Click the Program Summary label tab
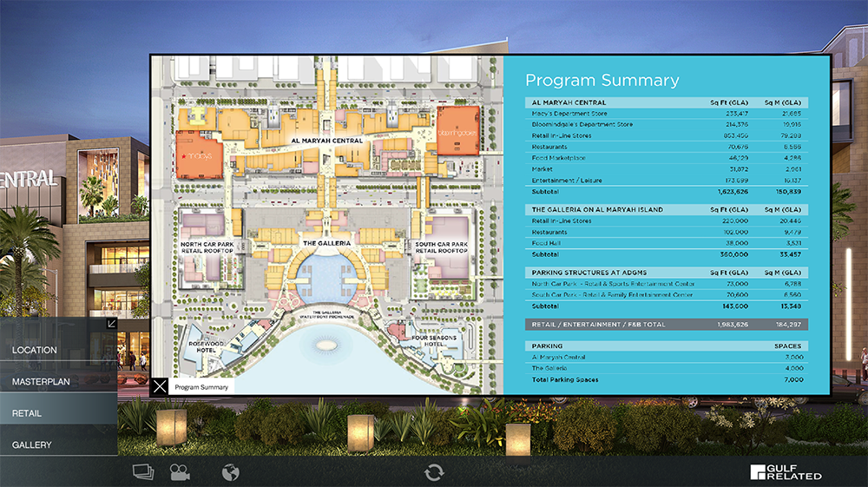The width and height of the screenshot is (868, 487). pos(201,387)
